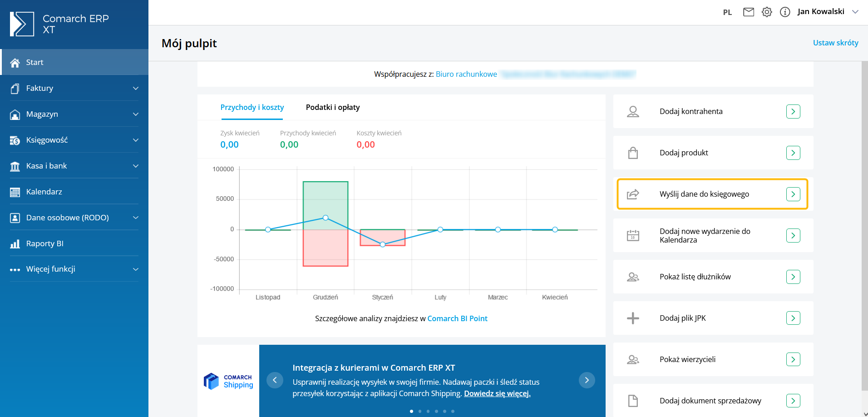Click arrow button for Dodaj dokument sprzedażowy
Viewport: 868px width, 417px height.
click(793, 401)
